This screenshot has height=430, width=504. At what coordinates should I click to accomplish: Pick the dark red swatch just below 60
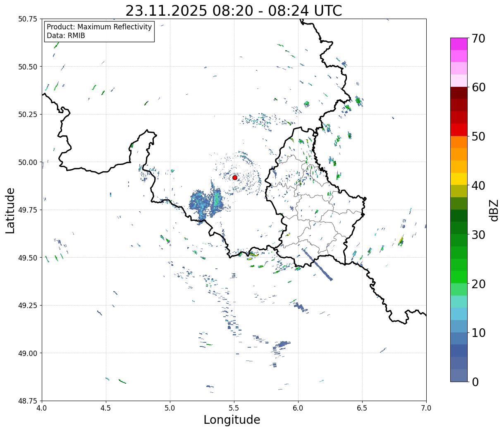tap(459, 93)
